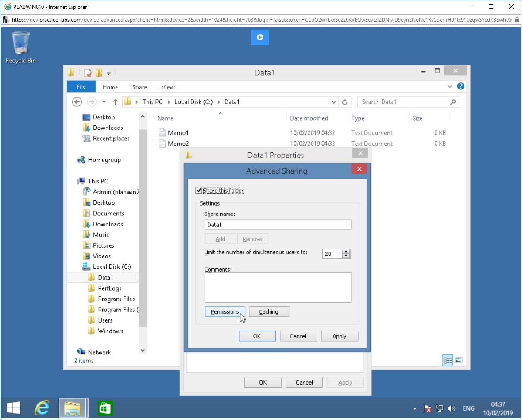Expand This PC breadcrumb arrow

168,102
